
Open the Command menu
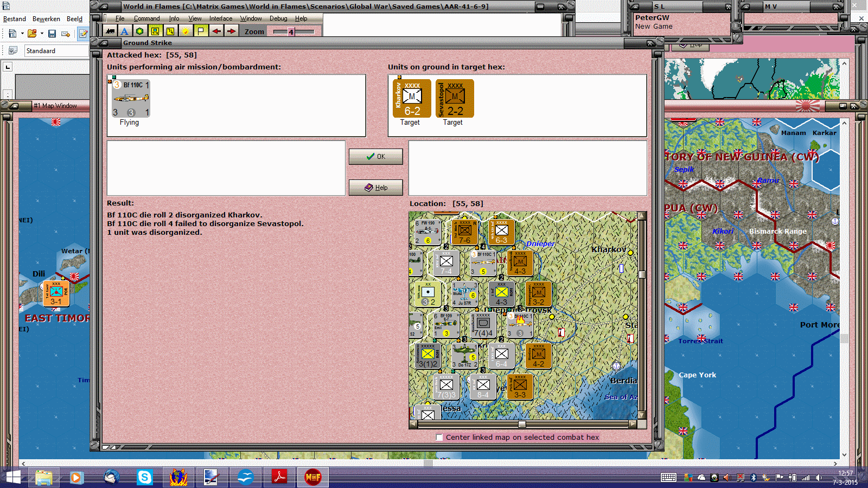point(147,18)
